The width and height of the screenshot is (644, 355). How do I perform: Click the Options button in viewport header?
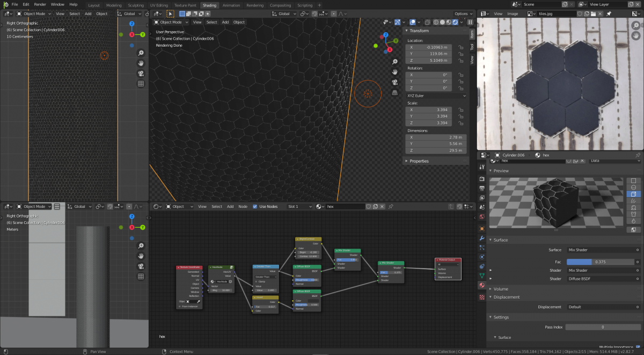pos(463,13)
